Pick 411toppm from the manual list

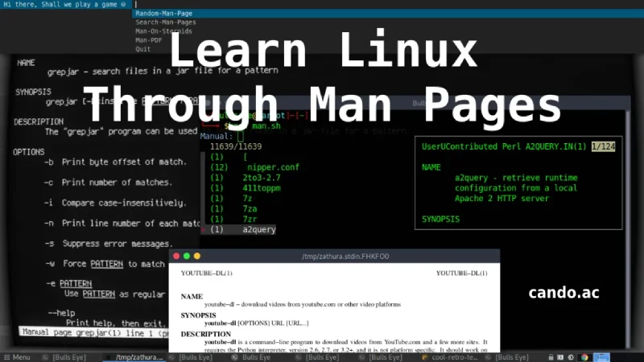click(259, 188)
